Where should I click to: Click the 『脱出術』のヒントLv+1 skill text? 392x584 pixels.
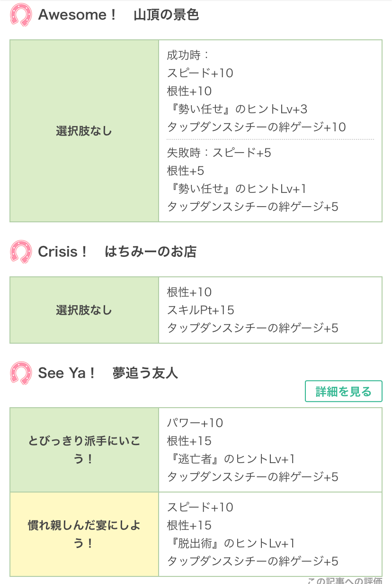[x=231, y=543]
